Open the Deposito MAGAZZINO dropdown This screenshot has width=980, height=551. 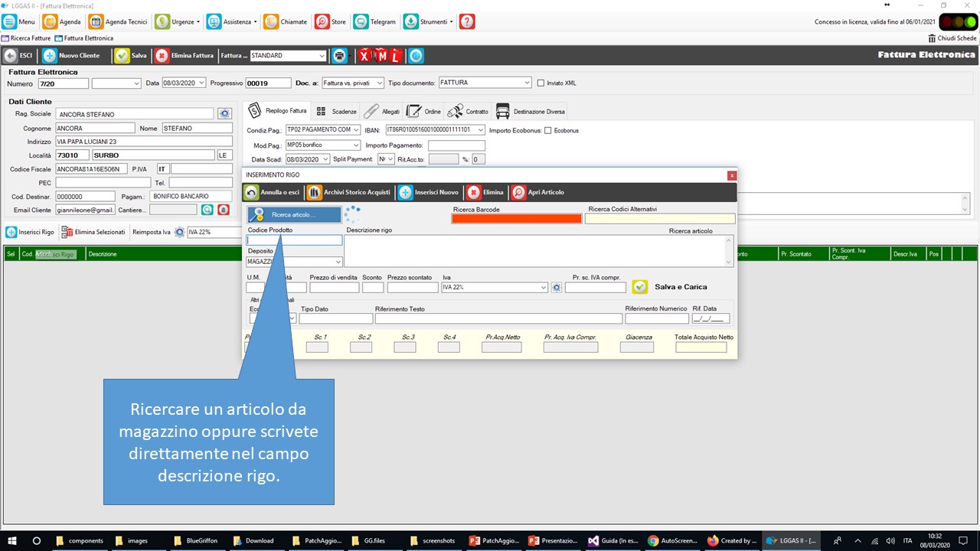pyautogui.click(x=338, y=262)
